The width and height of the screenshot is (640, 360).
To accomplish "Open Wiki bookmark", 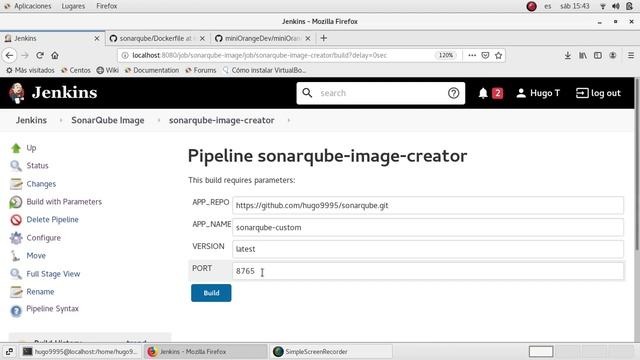I will coord(108,70).
